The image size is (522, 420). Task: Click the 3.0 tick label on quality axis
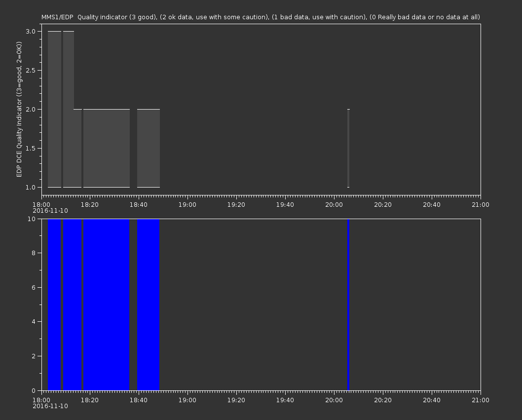pos(31,31)
